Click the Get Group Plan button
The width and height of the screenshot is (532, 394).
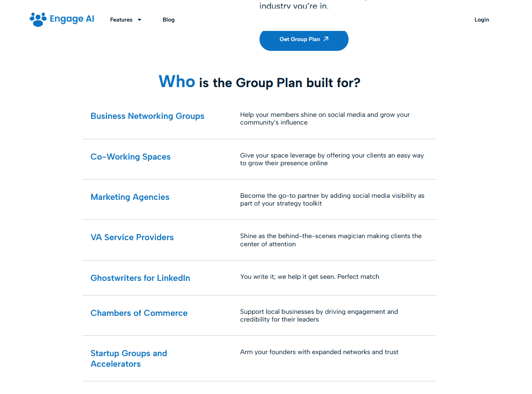[x=304, y=40]
